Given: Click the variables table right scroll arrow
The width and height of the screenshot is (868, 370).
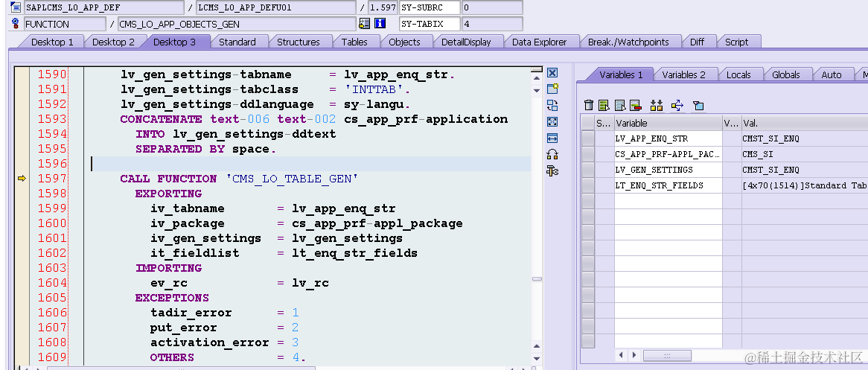Looking at the screenshot, I should (634, 354).
